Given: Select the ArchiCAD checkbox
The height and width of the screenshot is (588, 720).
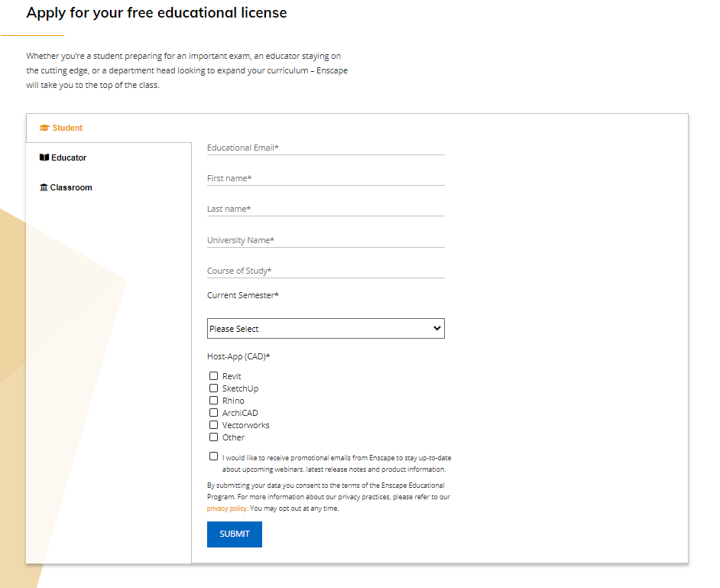Looking at the screenshot, I should pyautogui.click(x=214, y=413).
